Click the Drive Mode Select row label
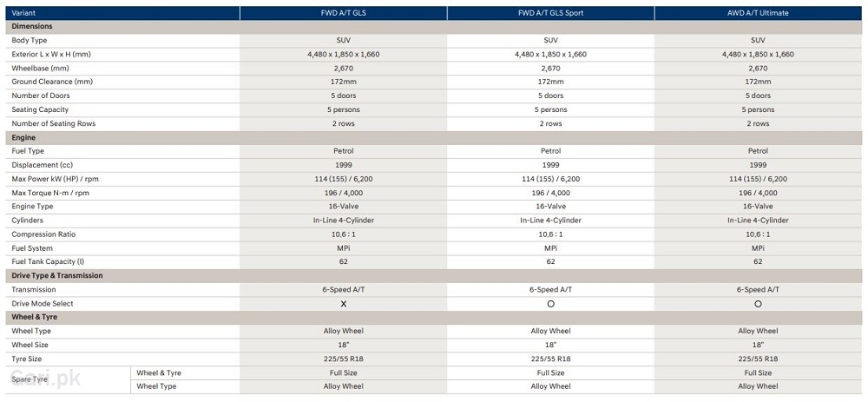 tap(43, 304)
